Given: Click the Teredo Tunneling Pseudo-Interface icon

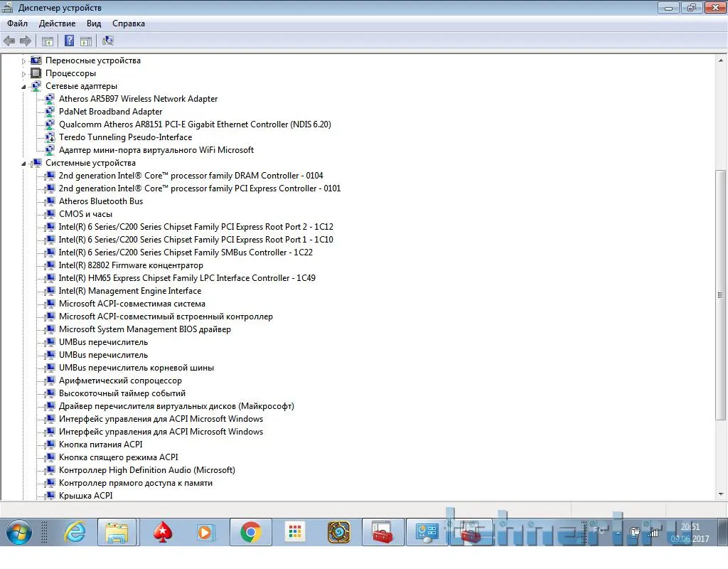Looking at the screenshot, I should tap(50, 137).
